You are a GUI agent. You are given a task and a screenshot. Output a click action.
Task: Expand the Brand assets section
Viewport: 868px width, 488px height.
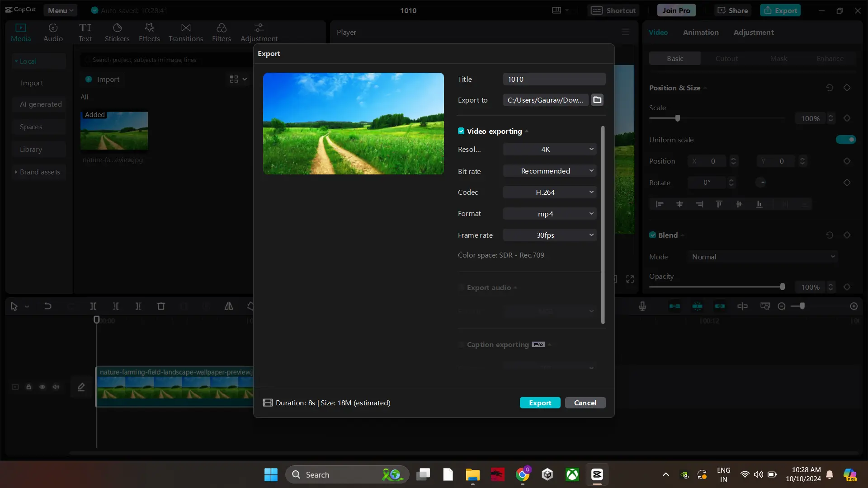39,172
